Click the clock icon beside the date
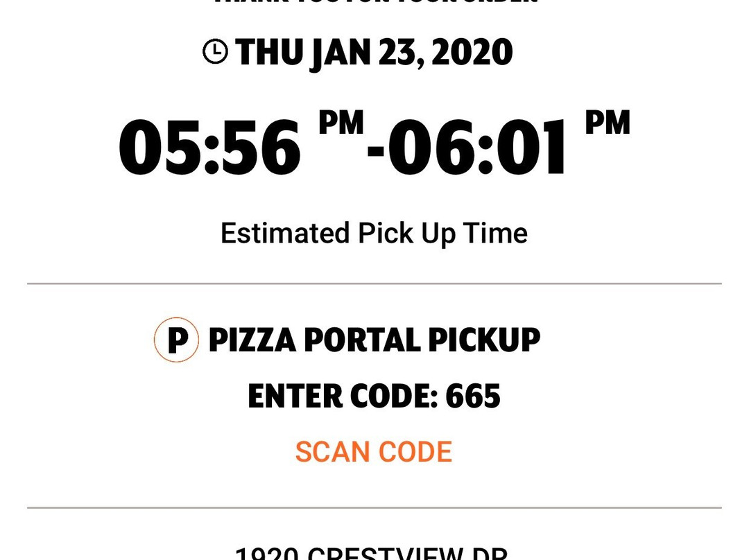 pos(215,51)
